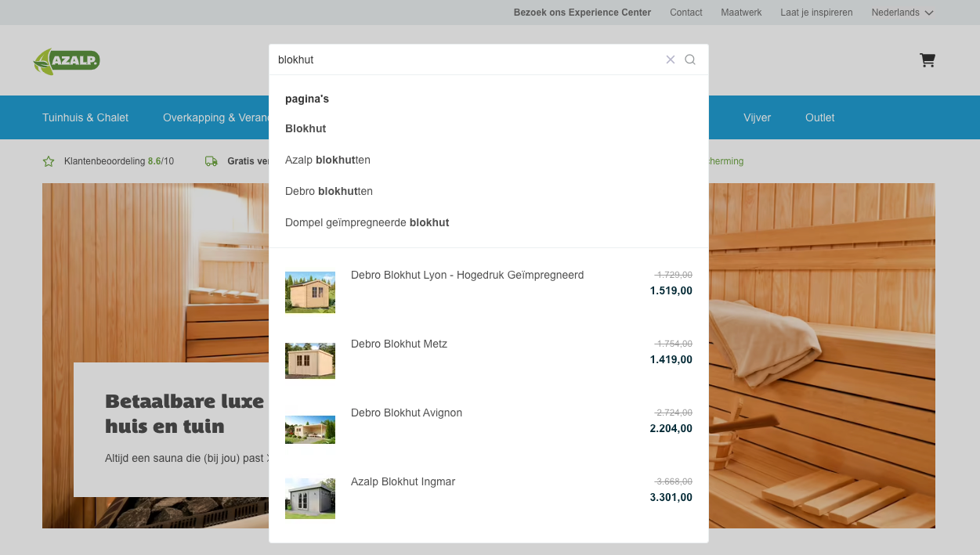This screenshot has width=980, height=555.
Task: Click the Azalp logo
Action: coord(67,60)
